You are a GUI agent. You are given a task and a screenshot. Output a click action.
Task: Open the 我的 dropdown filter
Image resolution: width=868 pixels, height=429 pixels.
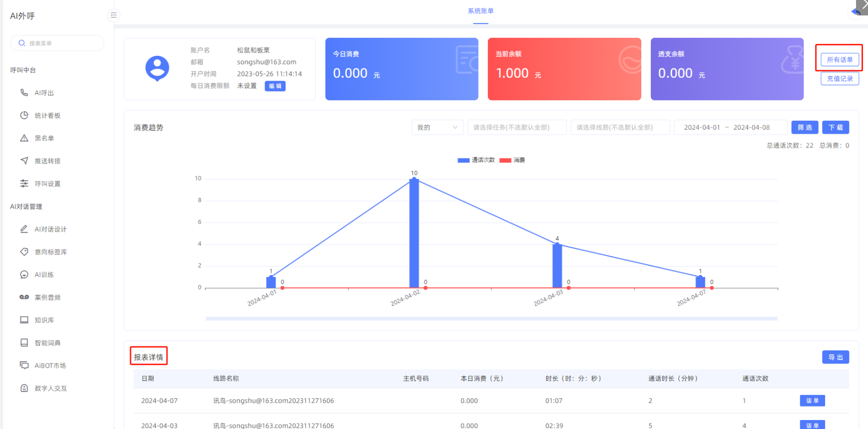tap(437, 128)
